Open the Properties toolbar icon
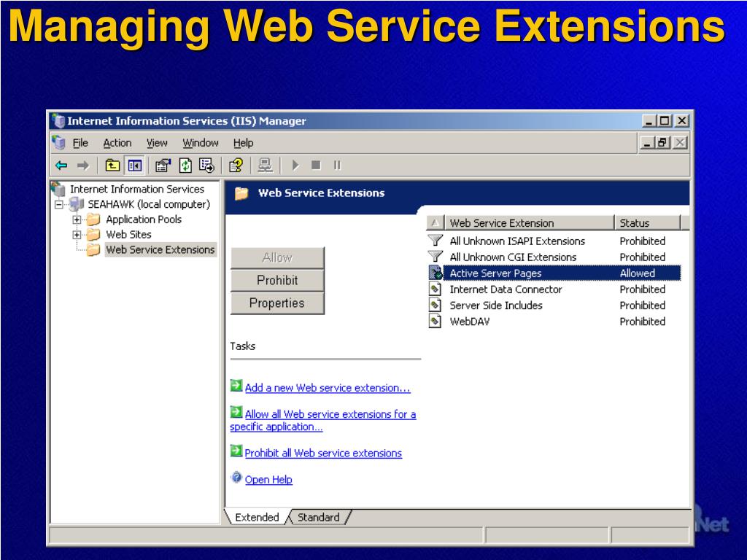 (163, 166)
